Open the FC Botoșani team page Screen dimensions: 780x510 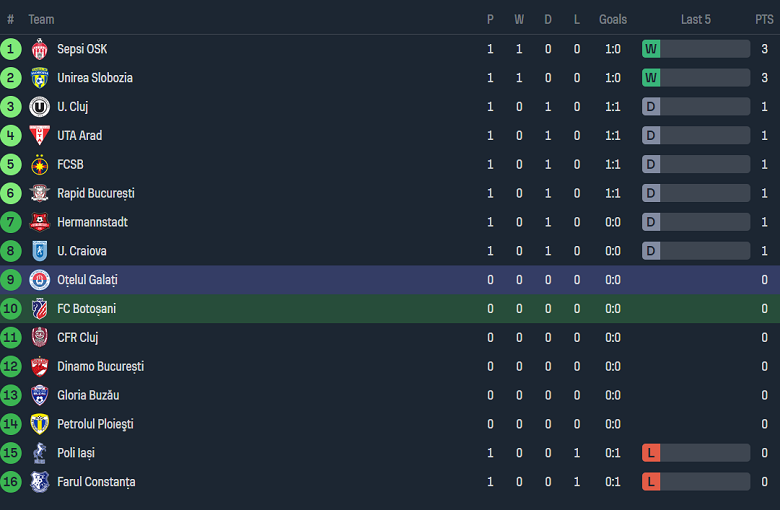[x=86, y=309]
